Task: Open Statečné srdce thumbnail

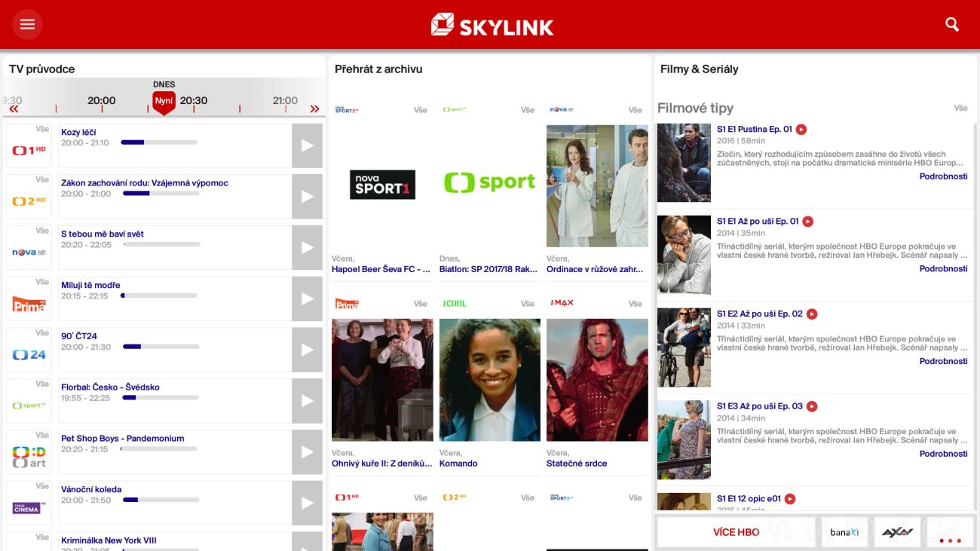Action: click(597, 380)
